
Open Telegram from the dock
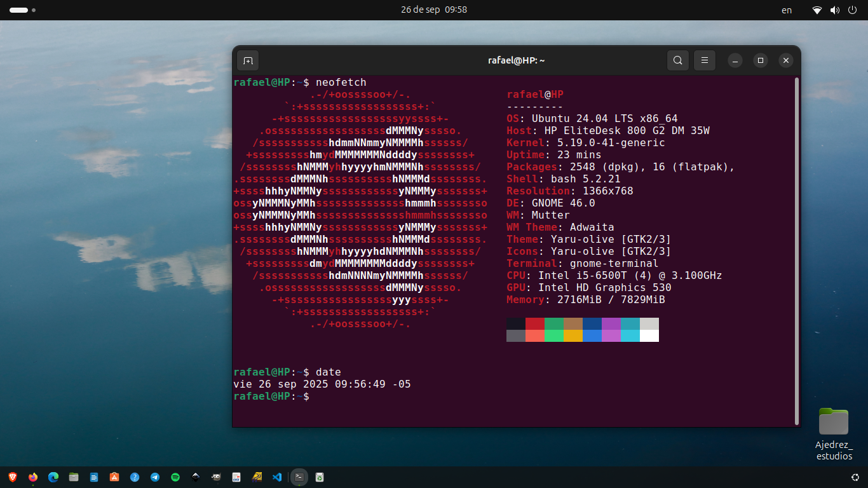tap(155, 477)
